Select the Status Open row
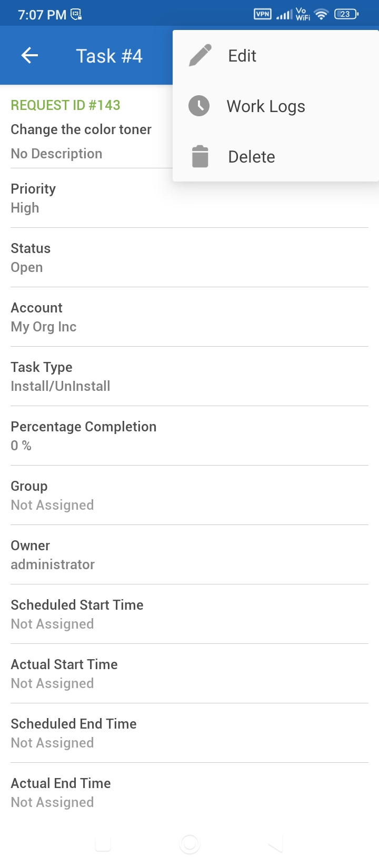Screen dimensions: 379x868 [x=189, y=258]
